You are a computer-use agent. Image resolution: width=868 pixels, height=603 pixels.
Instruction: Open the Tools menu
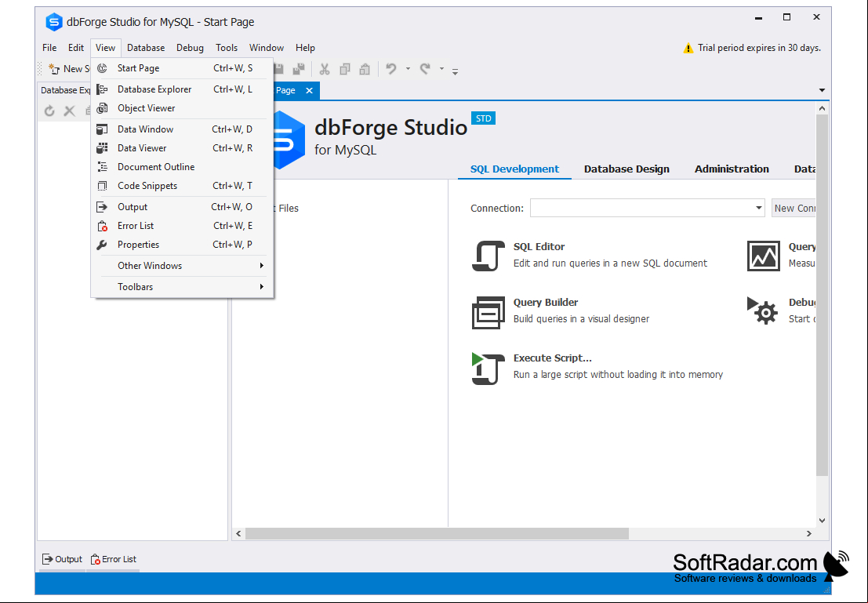227,48
